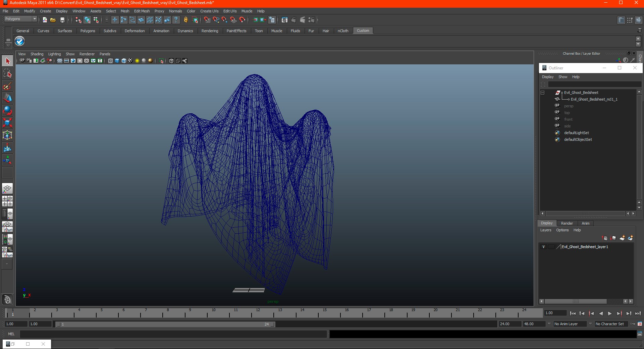
Task: Select the arrow Select tool
Action: (7, 61)
